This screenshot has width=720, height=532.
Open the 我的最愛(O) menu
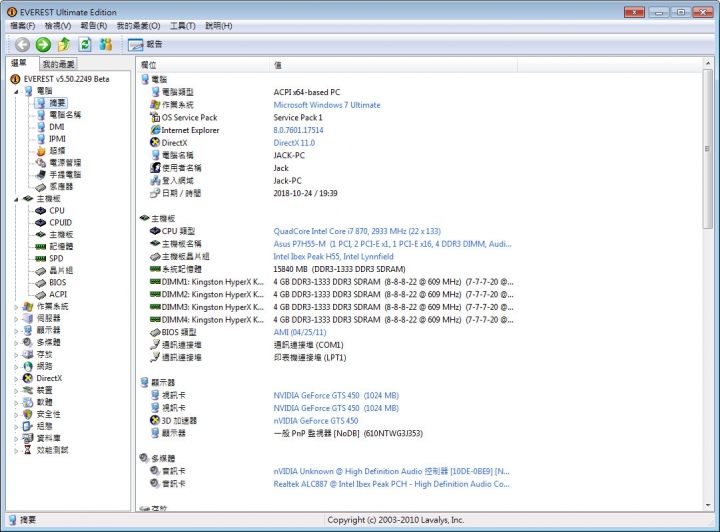(138, 26)
